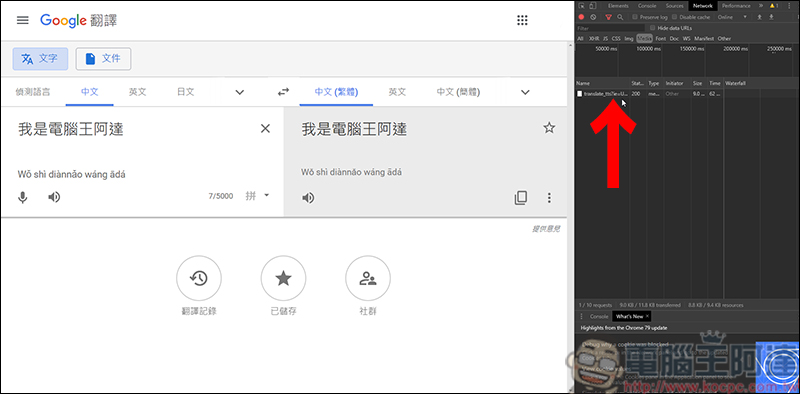Switch to the top Console panel tab
Viewport: 800px width, 394px height.
coord(647,6)
